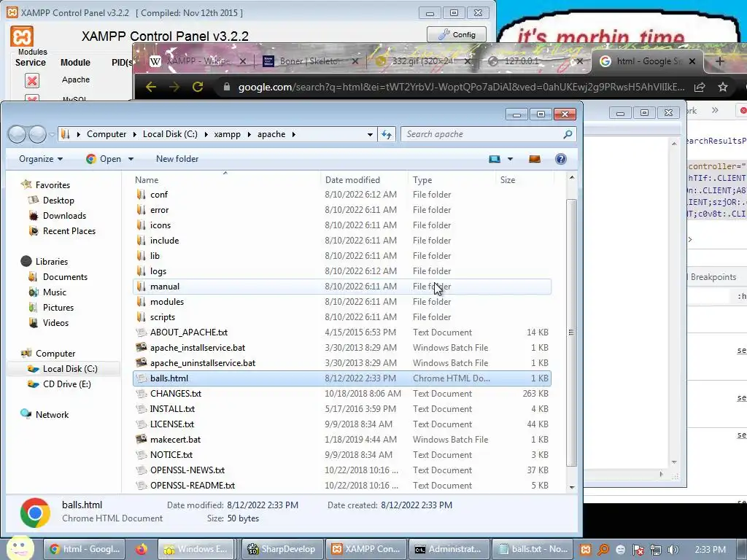Open the address bar history dropdown
This screenshot has height=560, width=747.
pyautogui.click(x=370, y=135)
